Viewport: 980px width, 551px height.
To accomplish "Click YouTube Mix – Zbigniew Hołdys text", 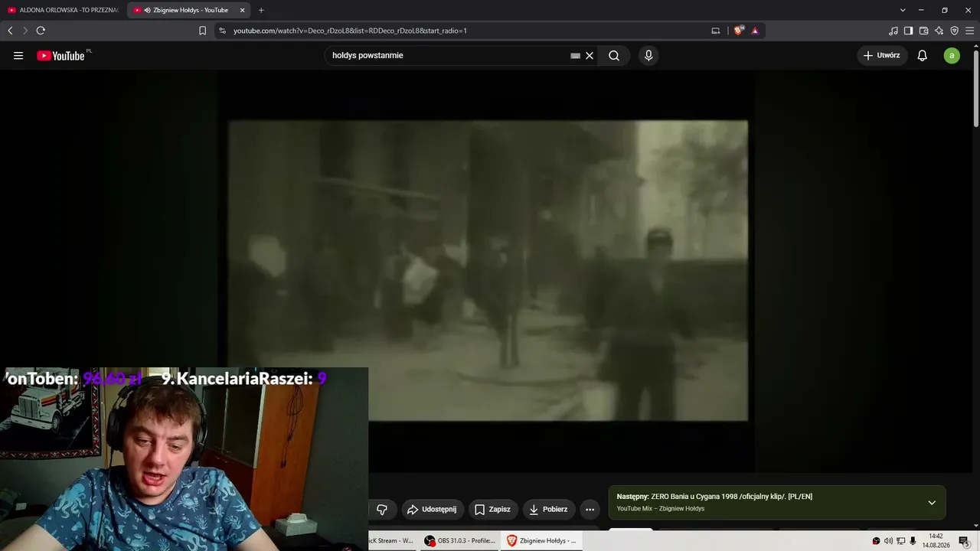I will click(661, 509).
